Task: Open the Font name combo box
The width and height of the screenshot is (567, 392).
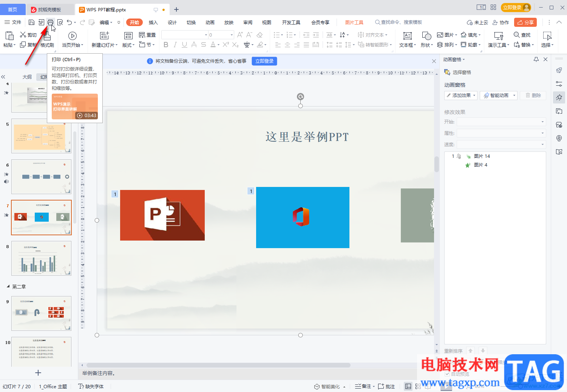Action: point(185,35)
